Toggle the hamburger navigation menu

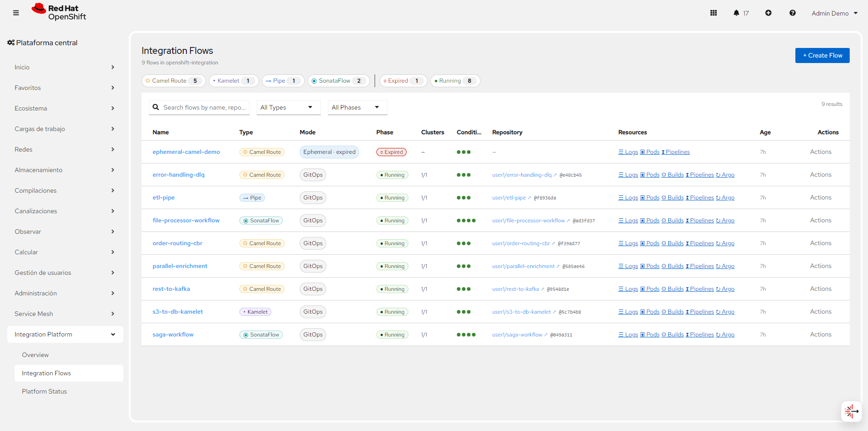coord(16,13)
